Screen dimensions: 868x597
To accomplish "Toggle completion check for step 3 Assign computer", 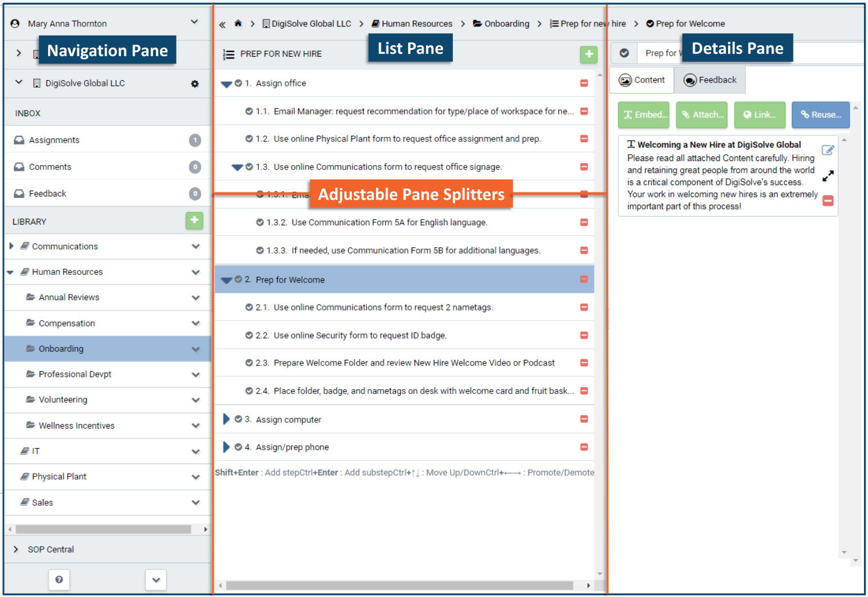I will 238,419.
